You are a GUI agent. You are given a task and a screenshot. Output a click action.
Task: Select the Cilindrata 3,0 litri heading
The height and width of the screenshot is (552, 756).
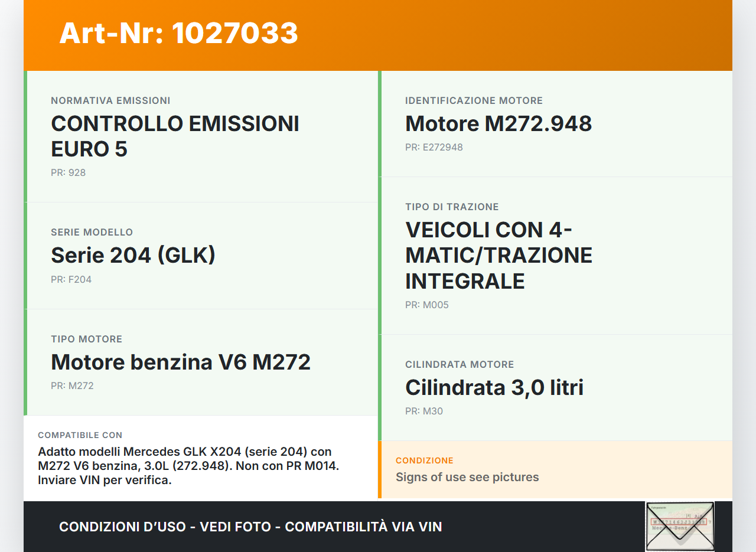click(x=494, y=387)
